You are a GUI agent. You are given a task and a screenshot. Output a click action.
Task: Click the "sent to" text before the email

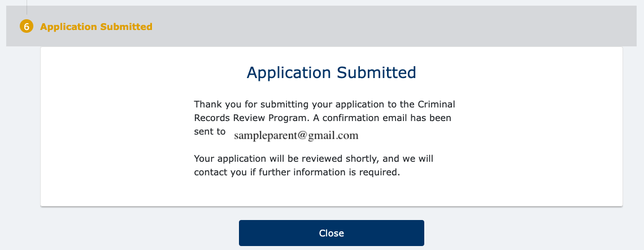(x=210, y=132)
